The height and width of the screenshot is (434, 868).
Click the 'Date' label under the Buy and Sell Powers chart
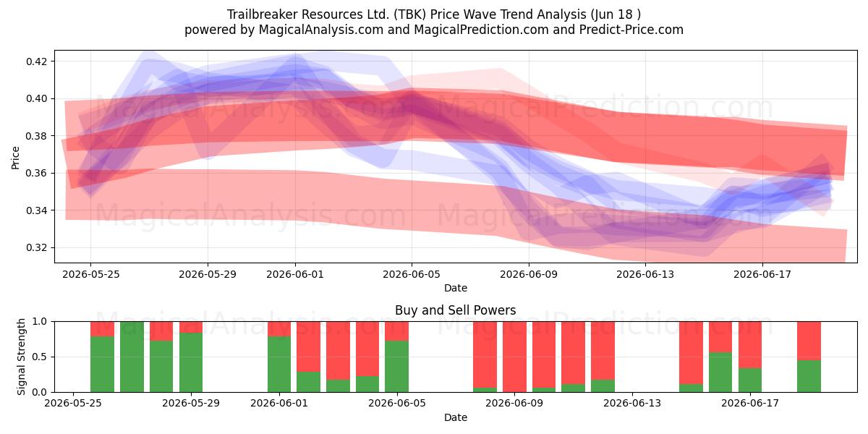click(x=456, y=417)
